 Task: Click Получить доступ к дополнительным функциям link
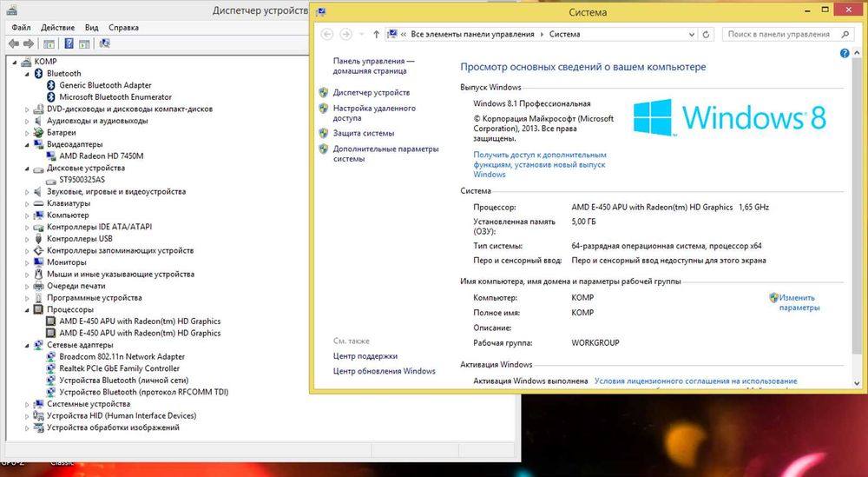540,164
